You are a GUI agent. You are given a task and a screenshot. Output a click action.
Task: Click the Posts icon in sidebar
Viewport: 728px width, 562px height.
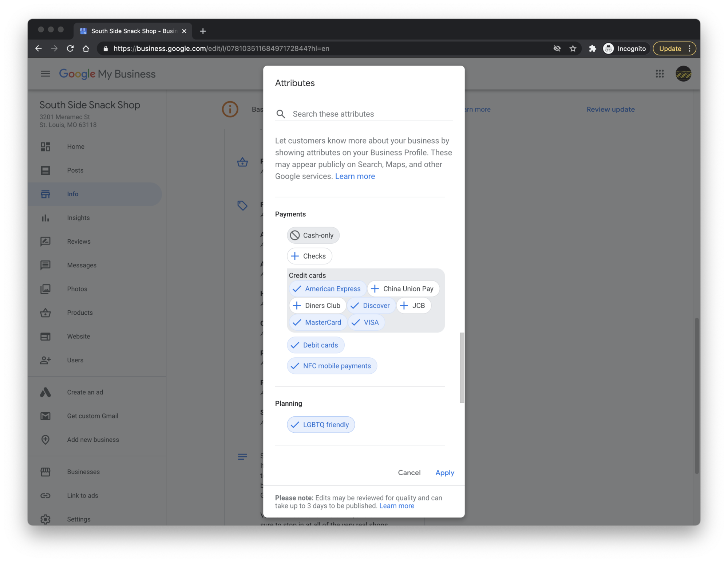coord(45,170)
